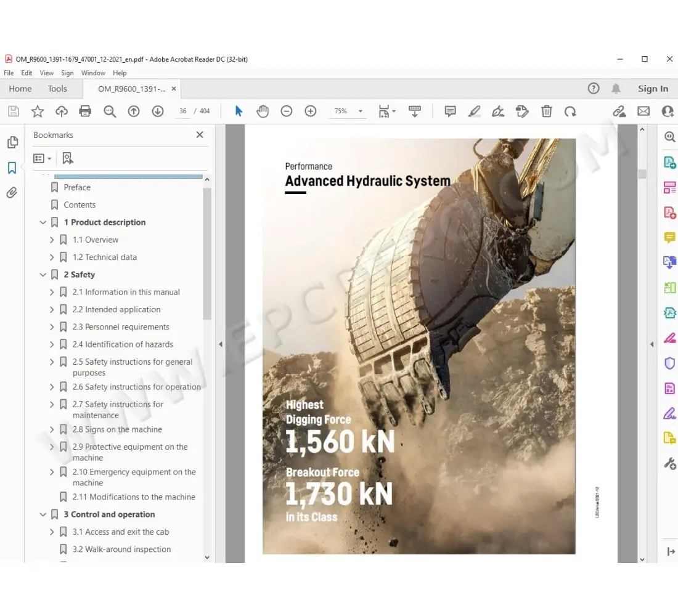The image size is (678, 616).
Task: Select the Highlight text tool
Action: pyautogui.click(x=474, y=111)
